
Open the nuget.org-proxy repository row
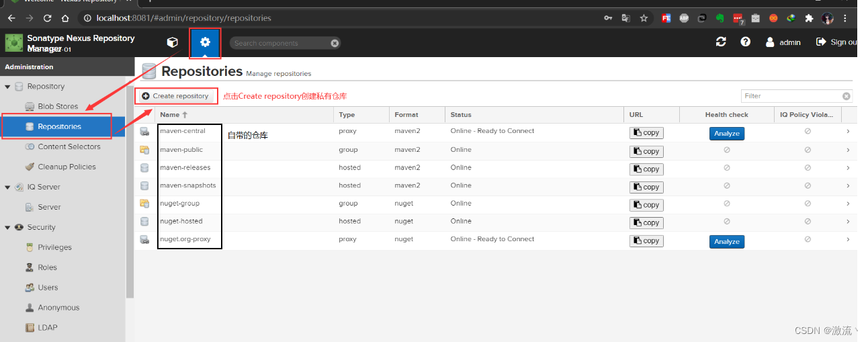coord(496,241)
